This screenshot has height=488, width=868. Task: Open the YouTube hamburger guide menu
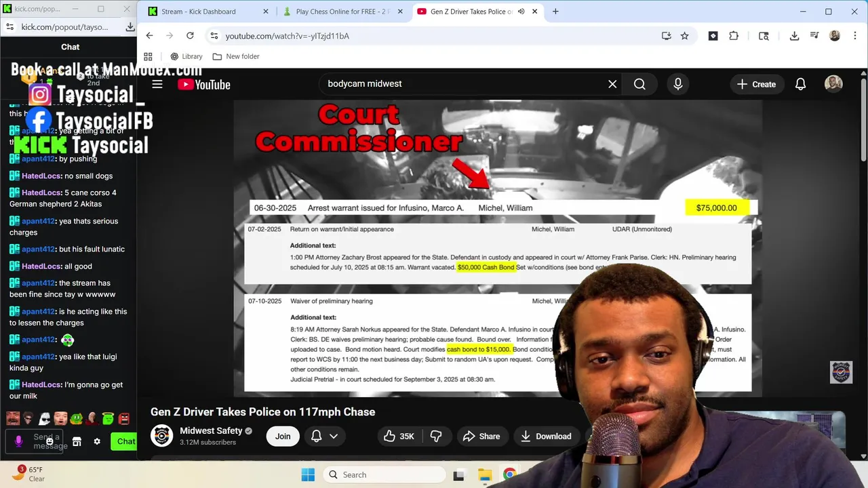(x=157, y=84)
